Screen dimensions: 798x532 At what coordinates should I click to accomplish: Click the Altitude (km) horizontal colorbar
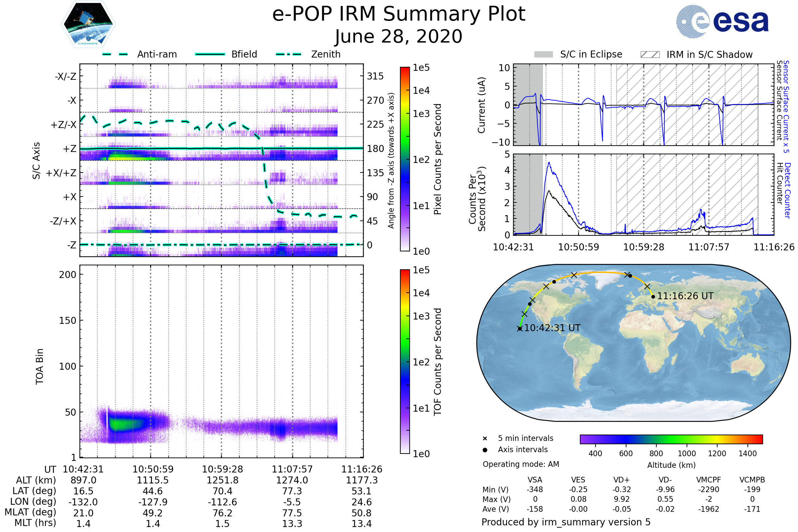click(671, 439)
